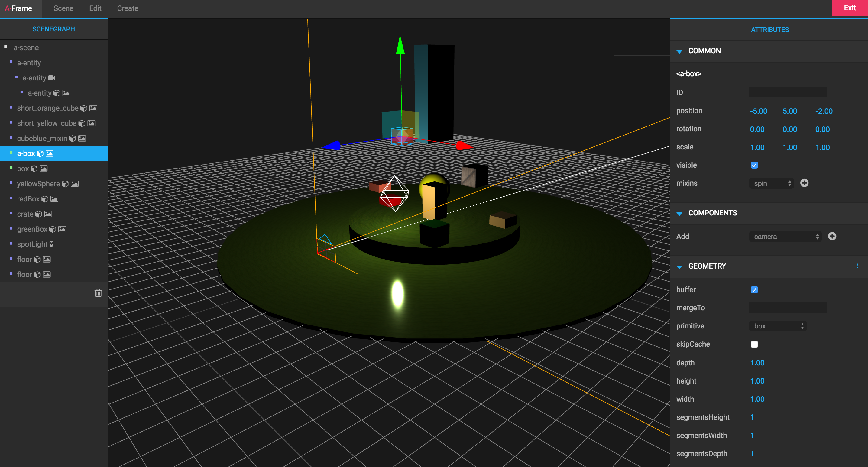The width and height of the screenshot is (868, 467).
Task: Click the camera icon on the a-entity node
Action: click(52, 78)
